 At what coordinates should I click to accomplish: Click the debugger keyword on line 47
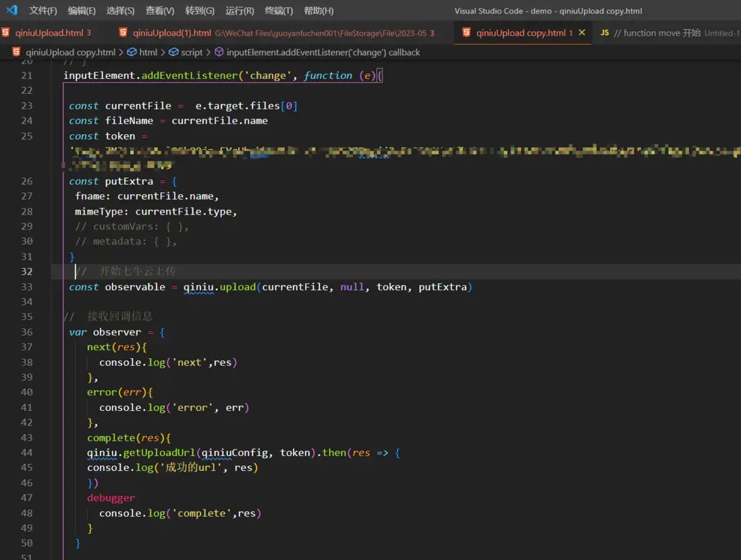coord(111,498)
